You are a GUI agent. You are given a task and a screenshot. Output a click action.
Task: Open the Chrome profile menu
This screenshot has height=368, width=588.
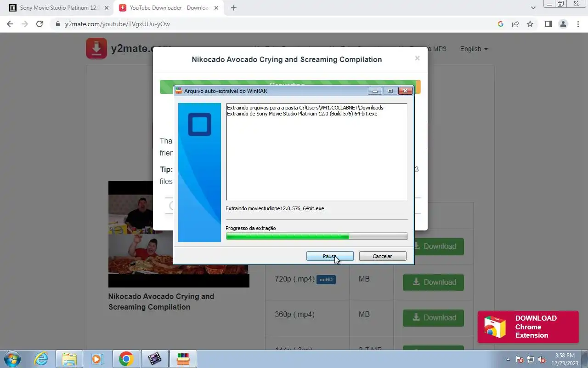563,24
